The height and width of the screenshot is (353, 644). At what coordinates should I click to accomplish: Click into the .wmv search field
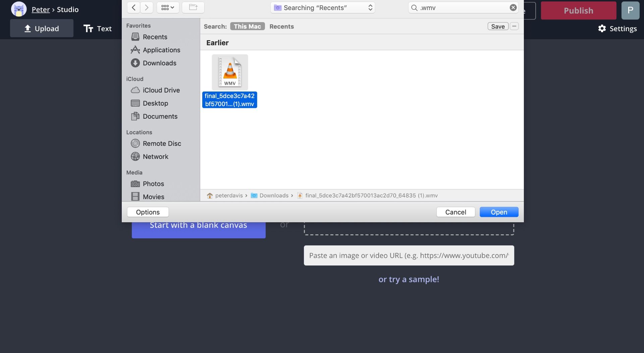[x=463, y=8]
